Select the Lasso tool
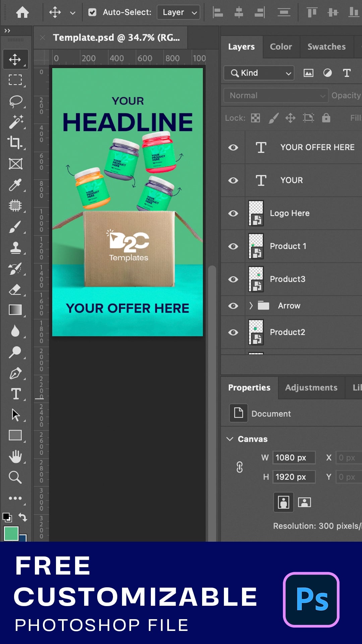The height and width of the screenshot is (644, 362). pyautogui.click(x=15, y=101)
